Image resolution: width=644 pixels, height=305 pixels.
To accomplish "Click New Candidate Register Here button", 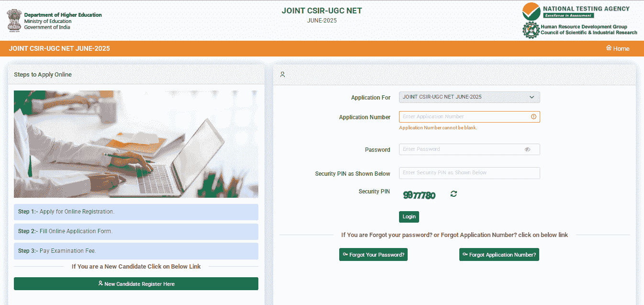I will click(x=136, y=284).
